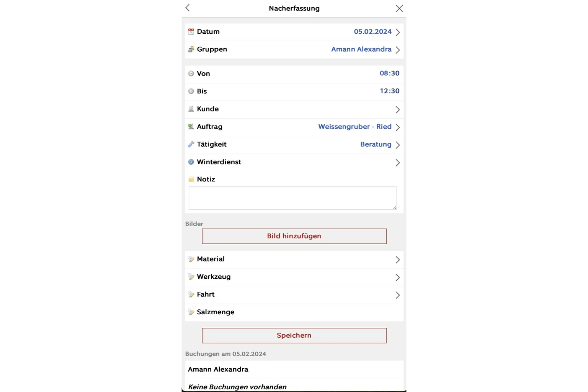Click the pencil icon beside Material
Screen dimensions: 588x392
point(191,259)
